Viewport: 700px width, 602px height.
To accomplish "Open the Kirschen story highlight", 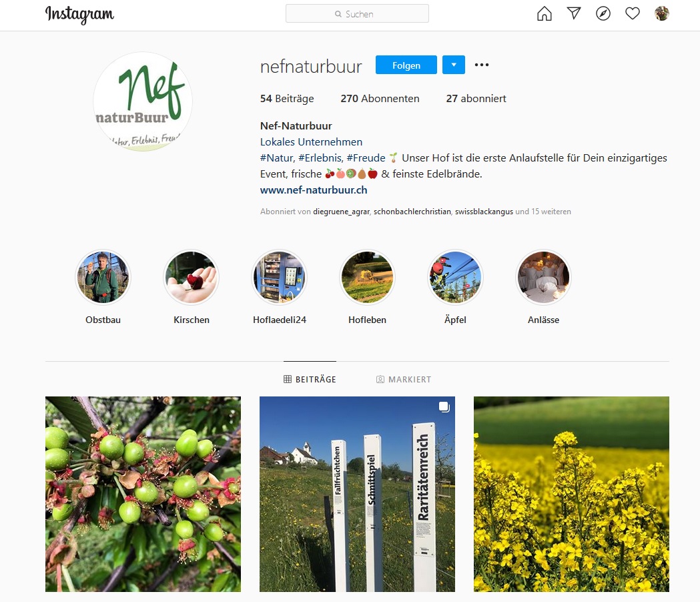I will coord(191,278).
